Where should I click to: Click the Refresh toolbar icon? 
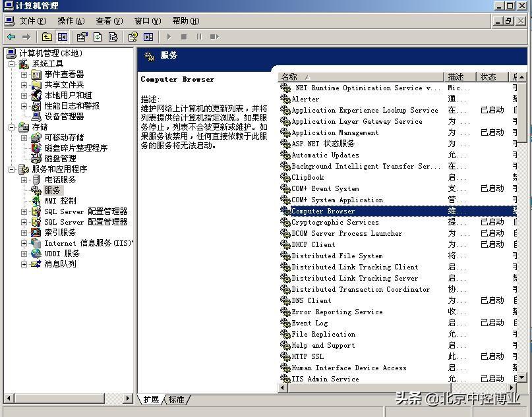pyautogui.click(x=98, y=37)
